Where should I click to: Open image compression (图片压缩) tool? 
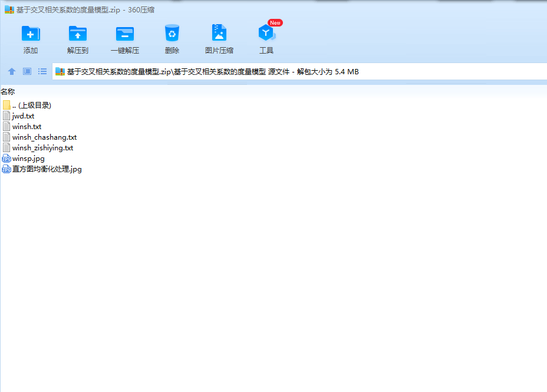pos(219,33)
